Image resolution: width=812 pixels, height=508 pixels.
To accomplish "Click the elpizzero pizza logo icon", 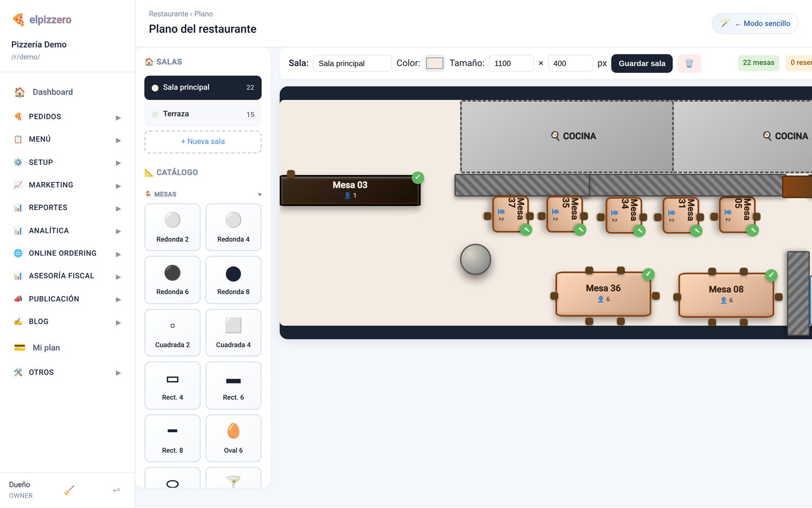I will click(18, 20).
